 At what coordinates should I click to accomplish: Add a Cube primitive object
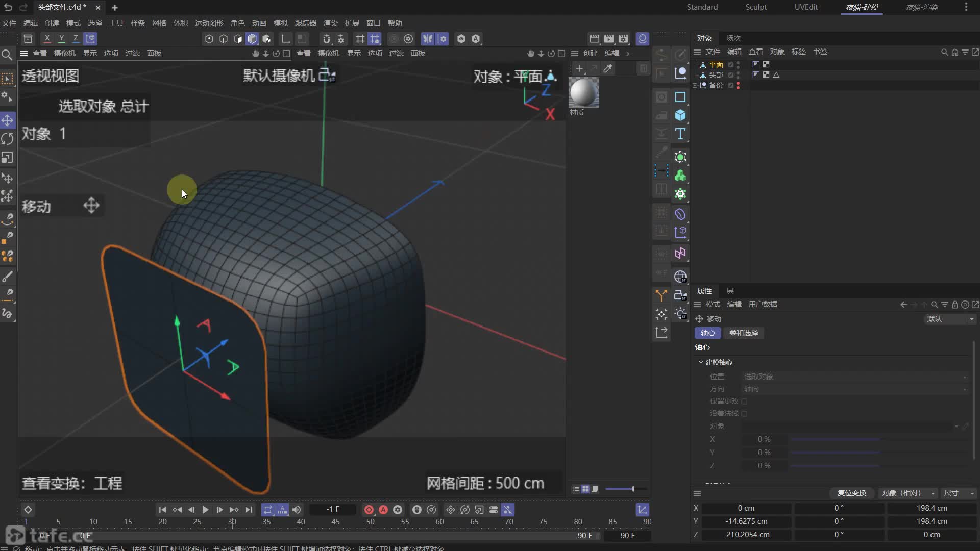(680, 115)
